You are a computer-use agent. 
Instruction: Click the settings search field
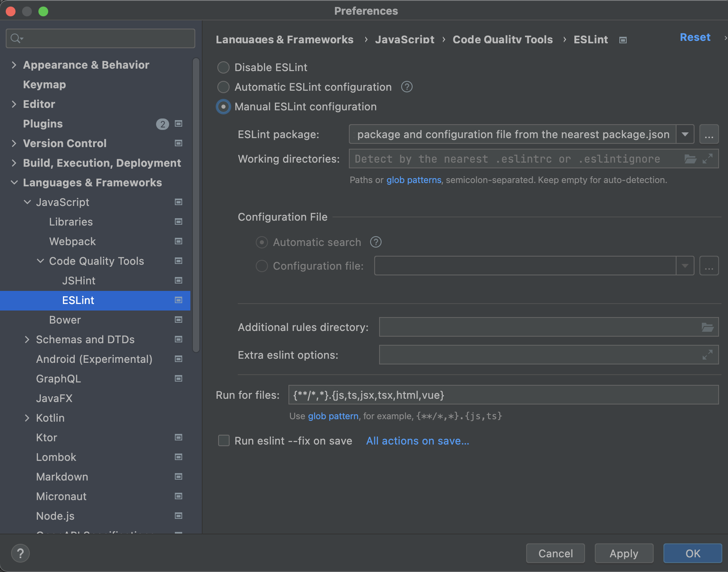point(100,38)
